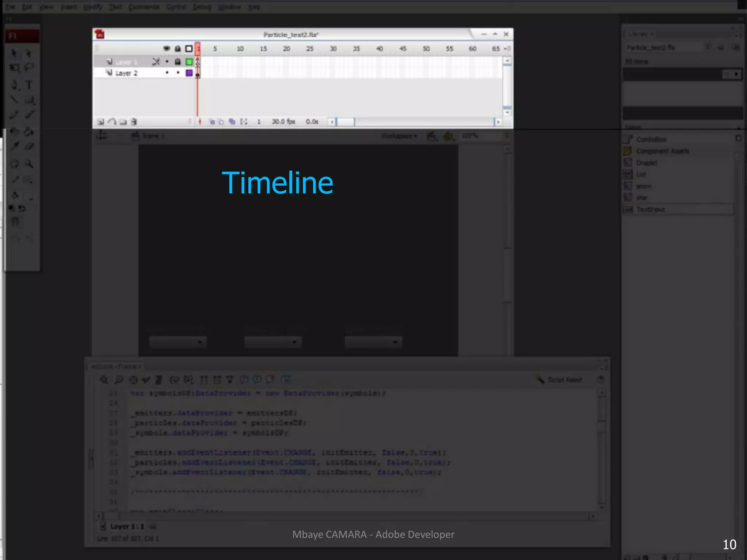
Task: Click Check Syntax checkmark icon
Action: pos(146,380)
